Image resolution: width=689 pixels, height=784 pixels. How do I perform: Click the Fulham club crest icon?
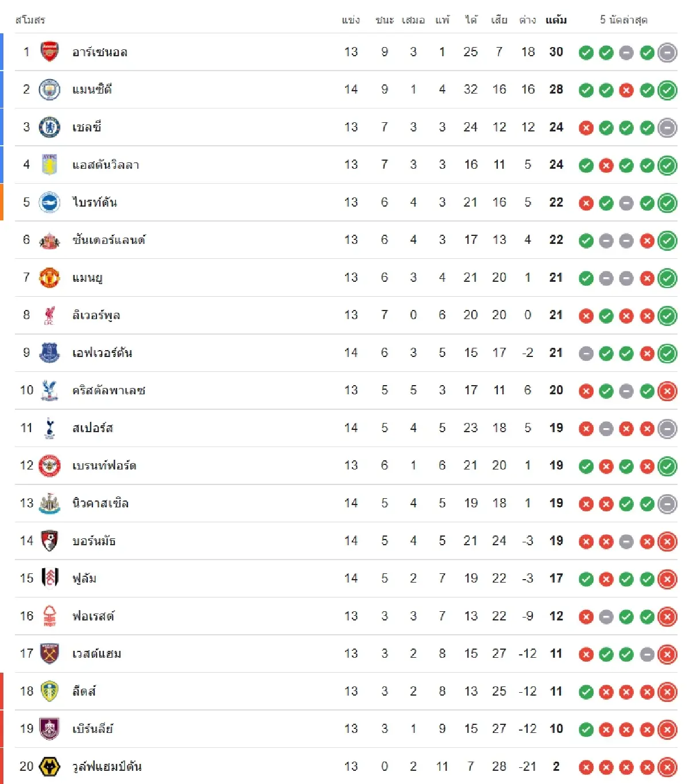49,579
